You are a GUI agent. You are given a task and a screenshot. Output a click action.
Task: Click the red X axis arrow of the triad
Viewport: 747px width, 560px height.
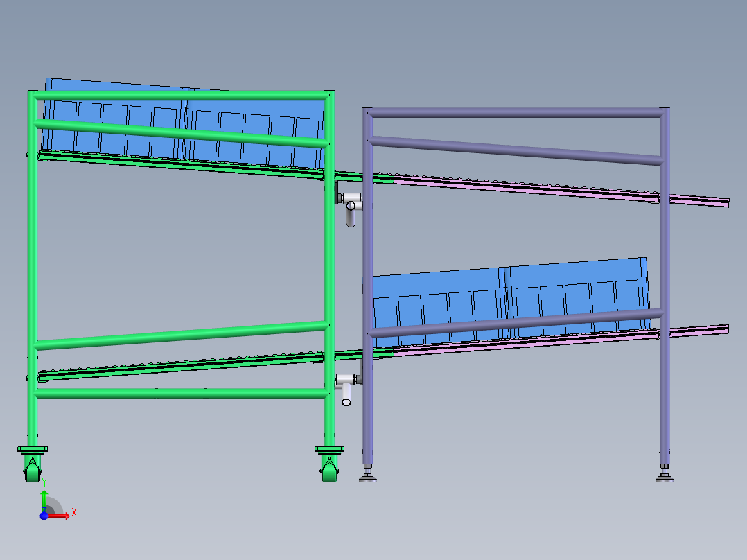click(60, 516)
